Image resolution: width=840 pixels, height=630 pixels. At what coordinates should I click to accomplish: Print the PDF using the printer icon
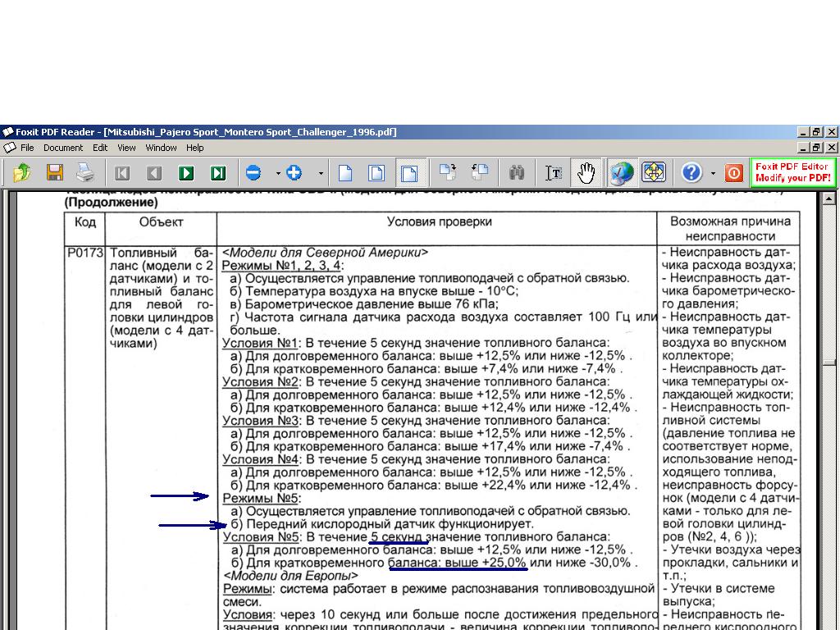[85, 172]
